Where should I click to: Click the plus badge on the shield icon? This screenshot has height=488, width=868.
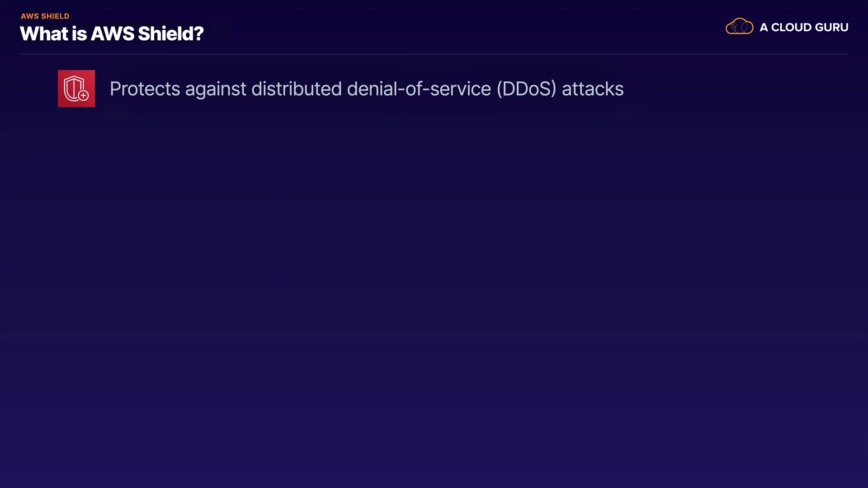pos(84,95)
